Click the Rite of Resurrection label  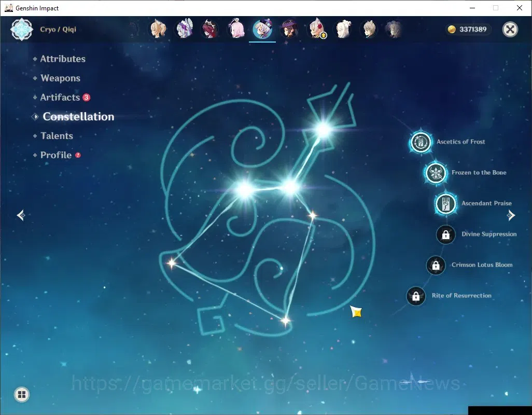[461, 296]
